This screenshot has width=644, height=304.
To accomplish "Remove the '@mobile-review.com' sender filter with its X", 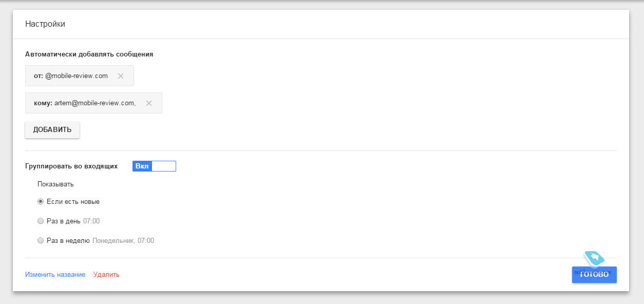I will (x=121, y=76).
